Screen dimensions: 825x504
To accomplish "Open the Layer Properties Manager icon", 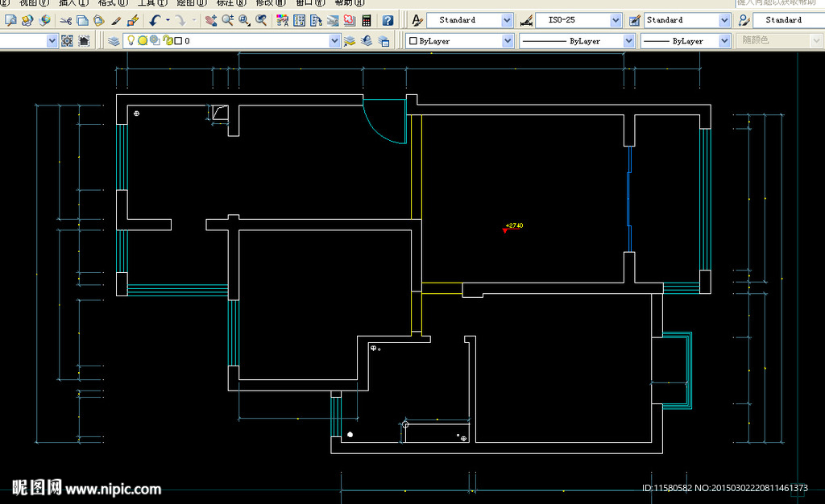I will coord(114,40).
